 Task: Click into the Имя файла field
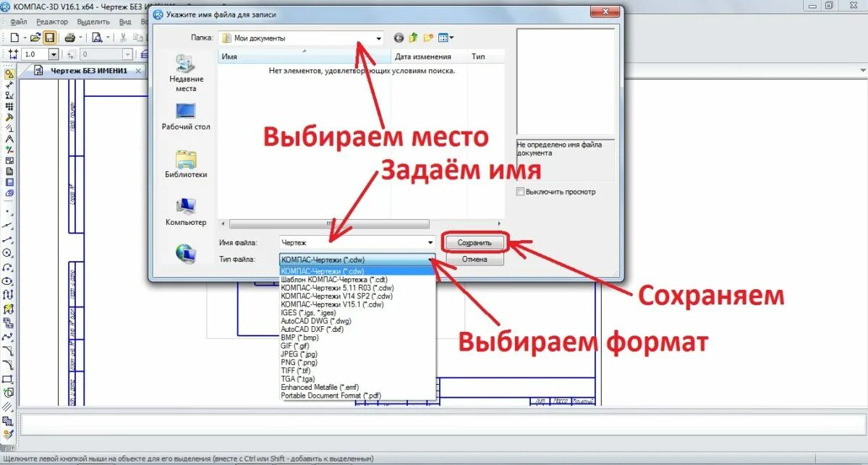352,243
